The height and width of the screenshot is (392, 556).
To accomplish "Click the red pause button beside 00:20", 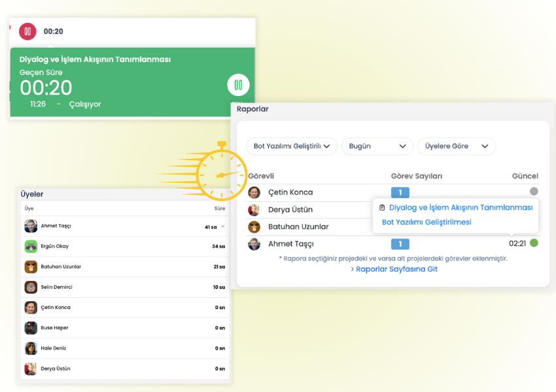I will pos(27,31).
